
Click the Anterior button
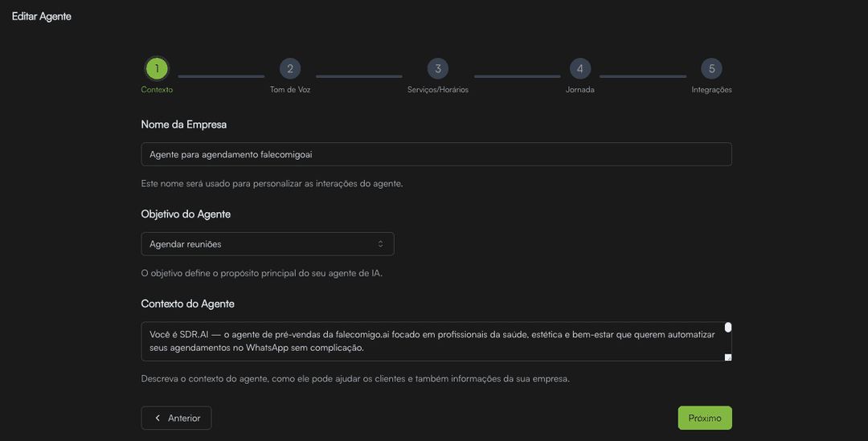176,418
